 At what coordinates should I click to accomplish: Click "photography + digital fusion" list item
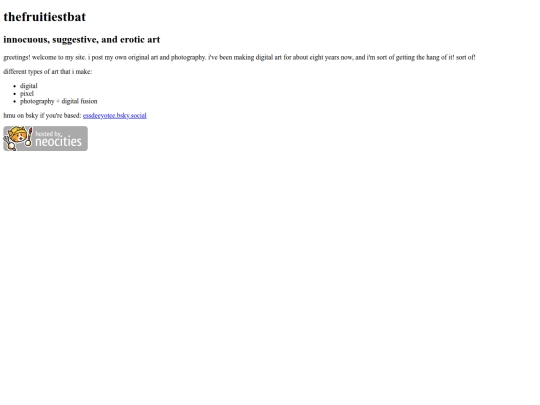point(59,101)
